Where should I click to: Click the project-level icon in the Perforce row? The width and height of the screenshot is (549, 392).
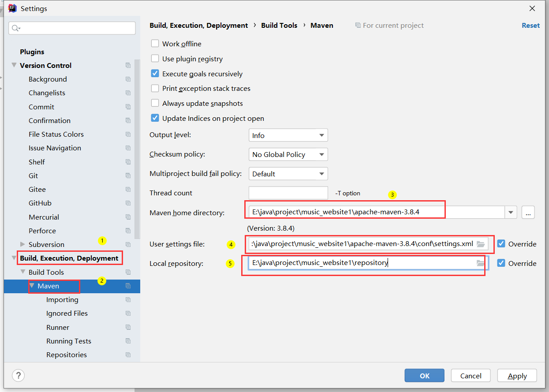(x=128, y=231)
